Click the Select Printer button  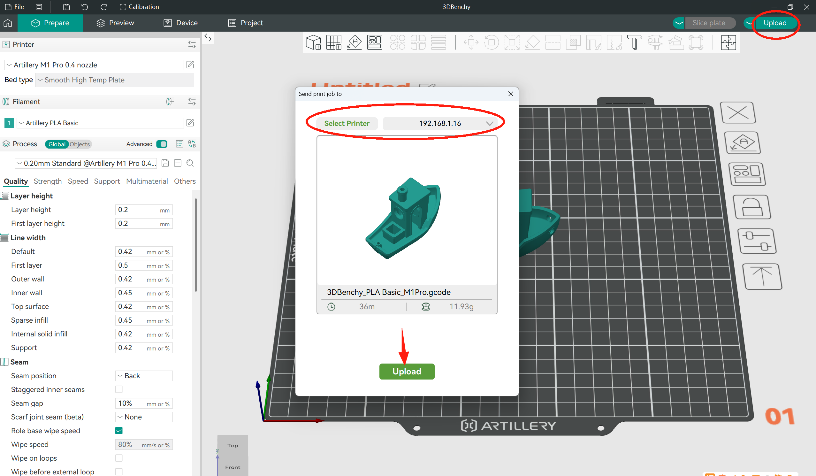[347, 123]
